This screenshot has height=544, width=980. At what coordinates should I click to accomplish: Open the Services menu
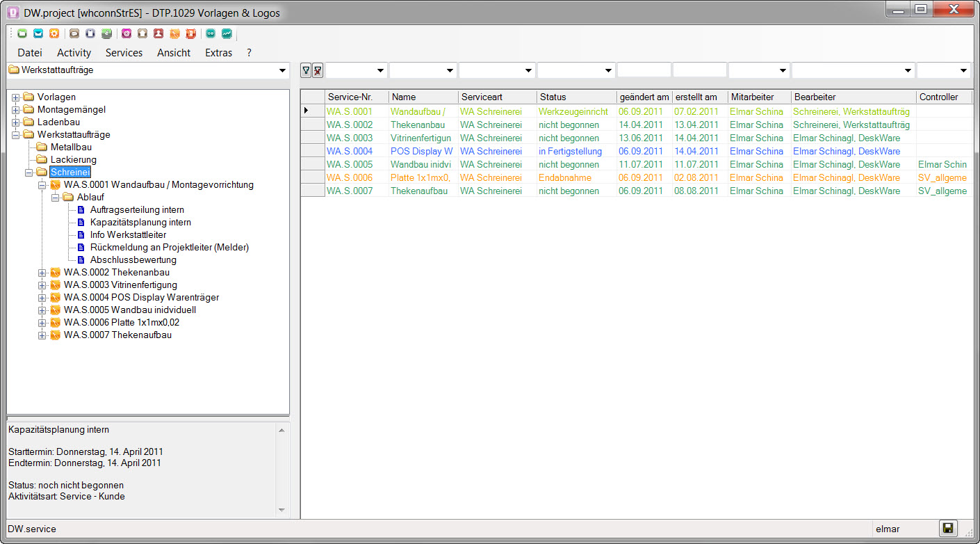coord(124,53)
